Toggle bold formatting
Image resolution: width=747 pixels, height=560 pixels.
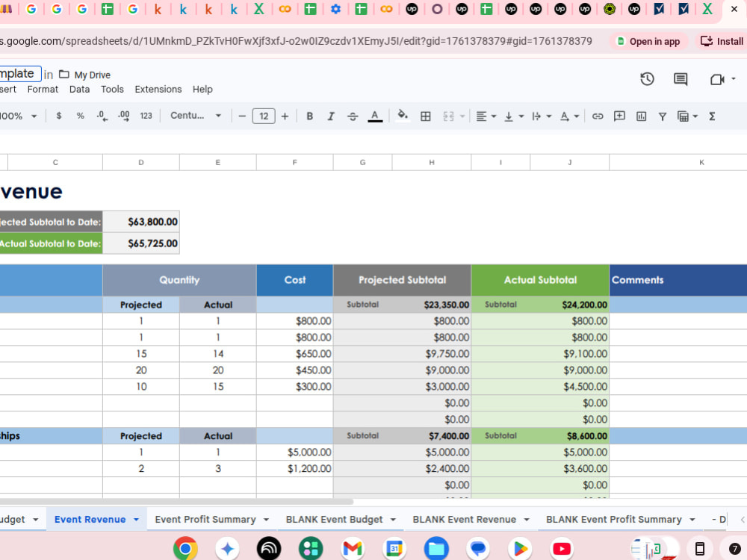(310, 116)
